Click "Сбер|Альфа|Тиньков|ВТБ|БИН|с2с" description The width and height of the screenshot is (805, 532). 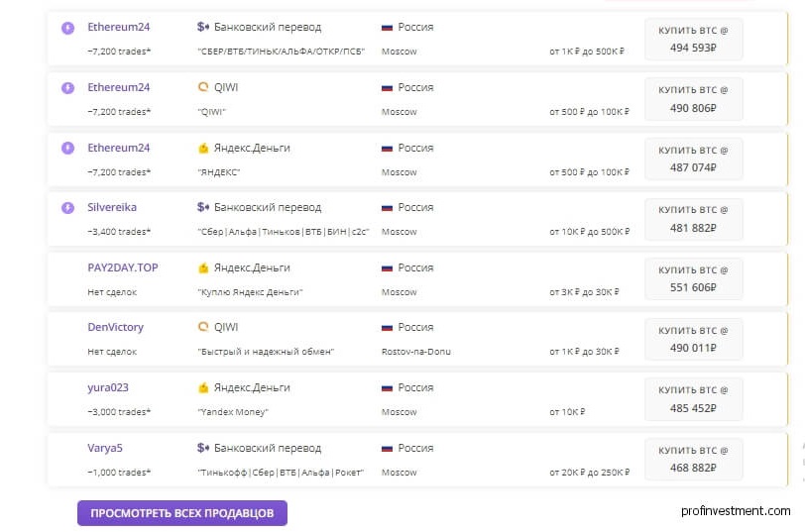[x=284, y=232]
